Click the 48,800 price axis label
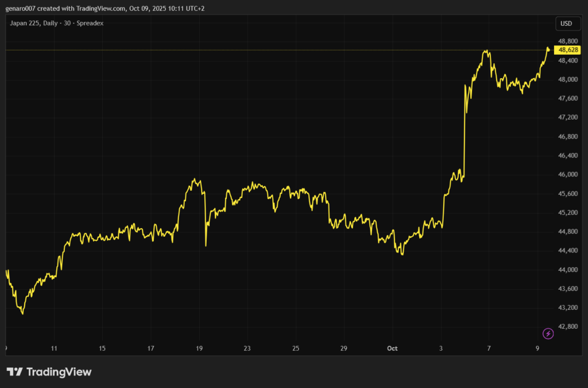The image size is (588, 388). pos(567,41)
